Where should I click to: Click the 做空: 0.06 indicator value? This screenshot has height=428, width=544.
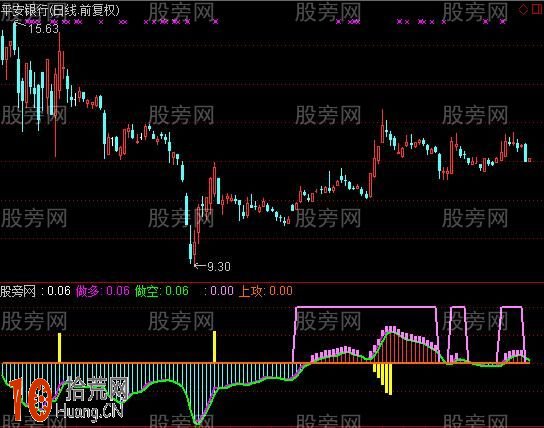162,291
